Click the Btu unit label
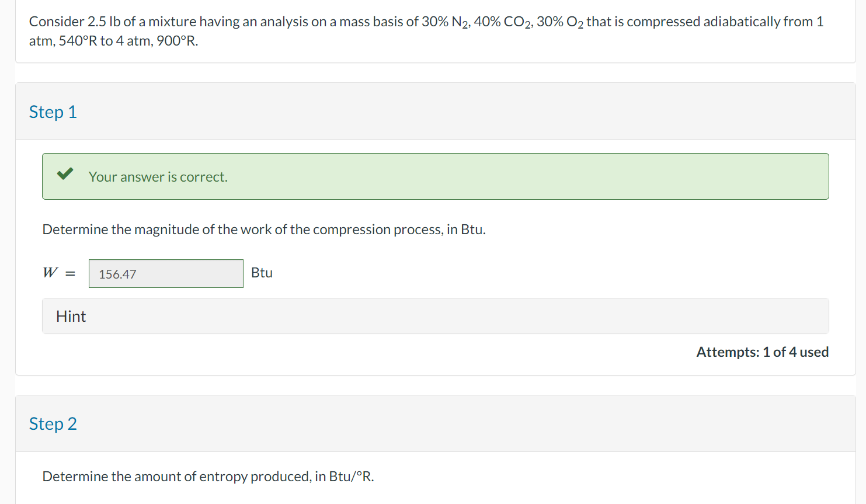Viewport: 866px width, 504px height. 261,273
